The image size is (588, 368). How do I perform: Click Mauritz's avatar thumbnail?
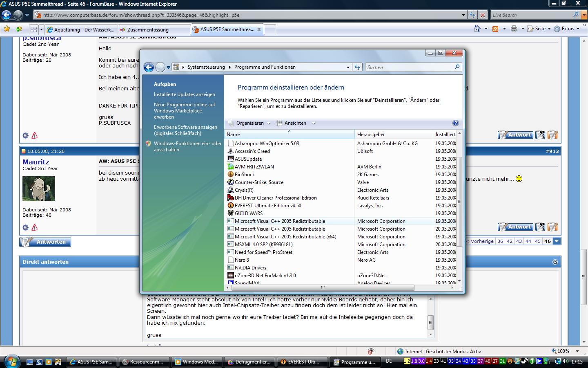click(39, 188)
